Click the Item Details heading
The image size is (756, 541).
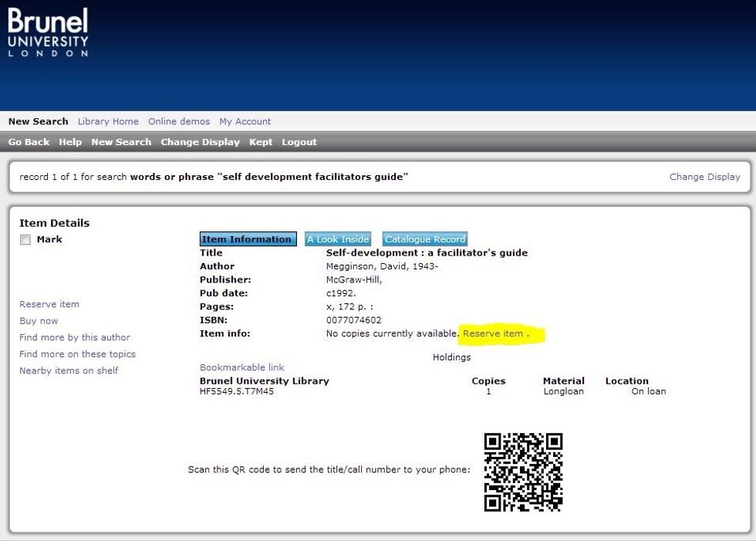click(x=55, y=223)
